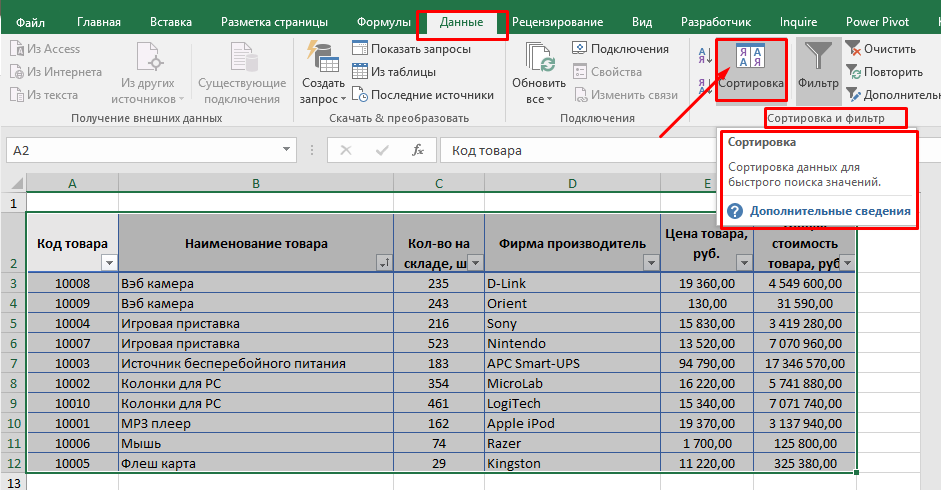Click the insert function fx icon

(x=418, y=150)
